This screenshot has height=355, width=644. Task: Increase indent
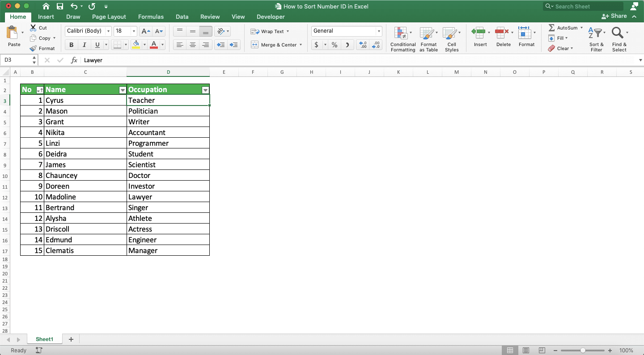pyautogui.click(x=234, y=45)
